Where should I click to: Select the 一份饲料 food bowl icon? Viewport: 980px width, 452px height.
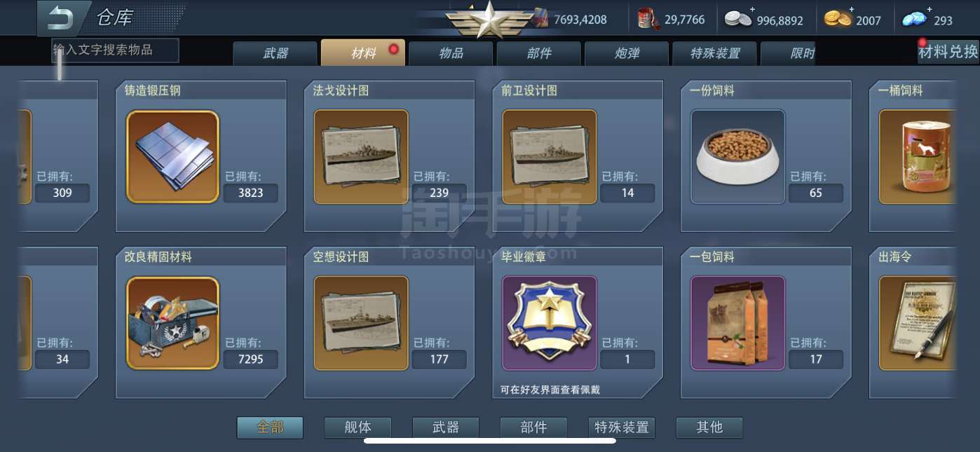pyautogui.click(x=738, y=156)
